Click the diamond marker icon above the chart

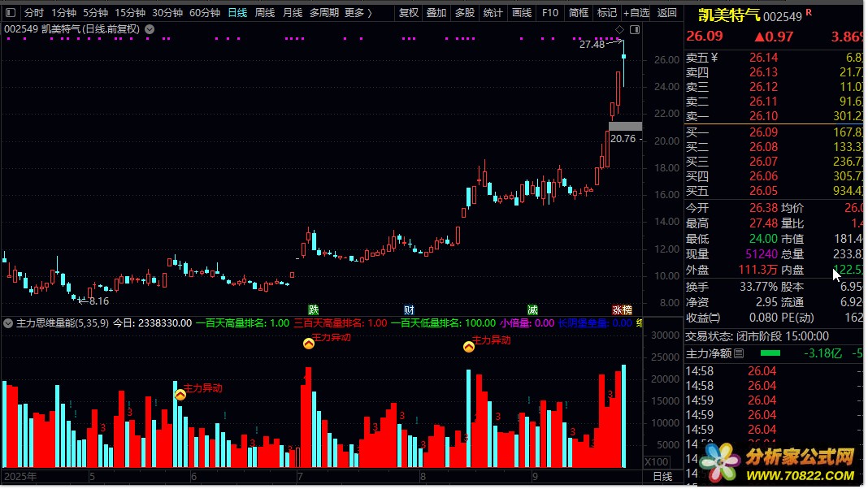[x=619, y=29]
